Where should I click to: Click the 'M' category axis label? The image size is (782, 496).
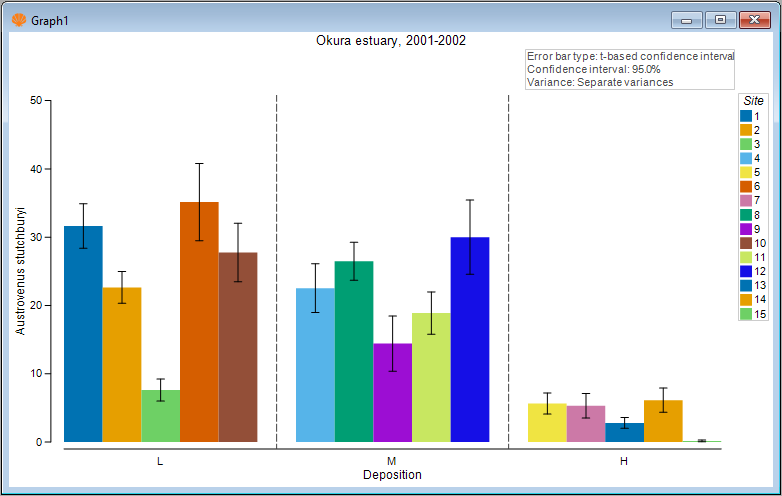[x=391, y=461]
